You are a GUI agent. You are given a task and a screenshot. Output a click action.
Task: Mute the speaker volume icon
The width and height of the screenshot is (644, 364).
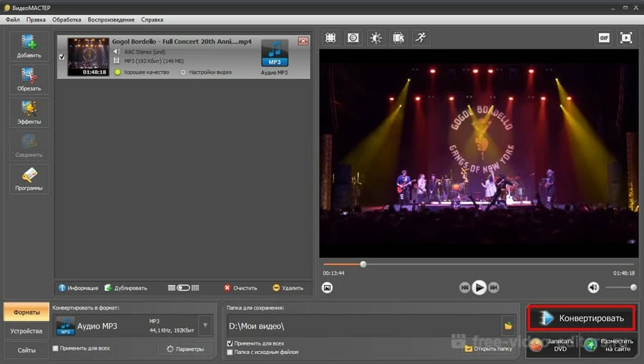(x=593, y=287)
